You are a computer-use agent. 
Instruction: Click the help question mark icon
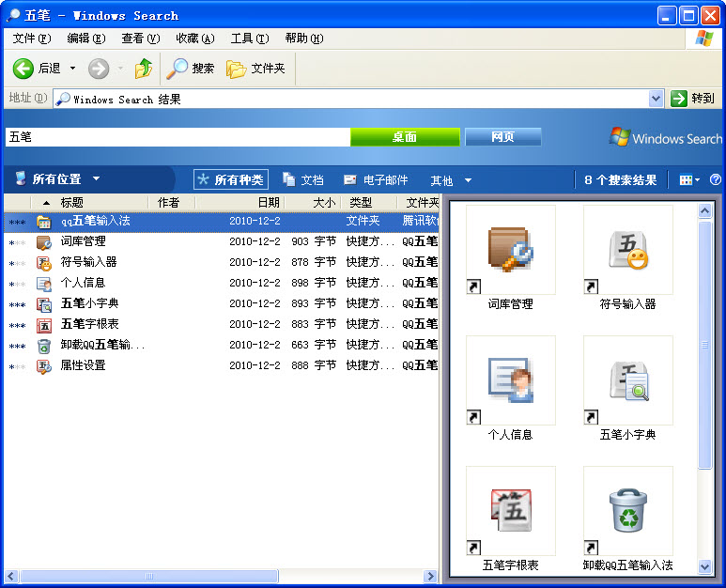tap(716, 179)
